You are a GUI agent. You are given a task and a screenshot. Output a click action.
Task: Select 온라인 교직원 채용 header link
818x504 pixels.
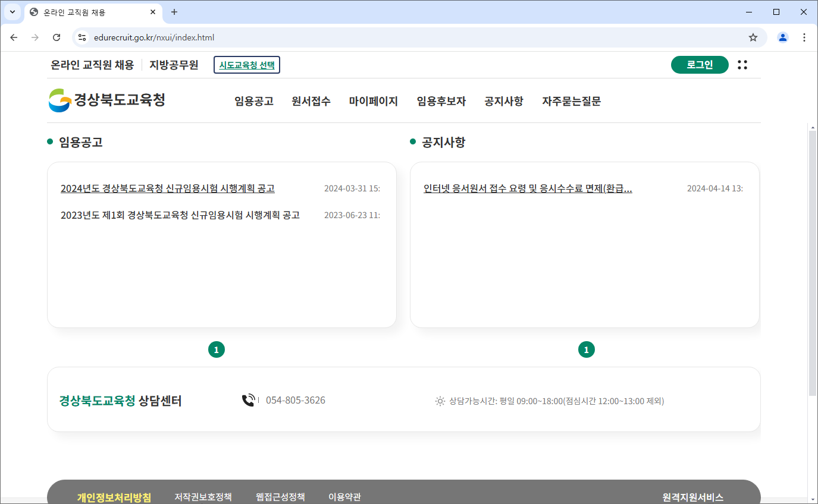point(92,65)
